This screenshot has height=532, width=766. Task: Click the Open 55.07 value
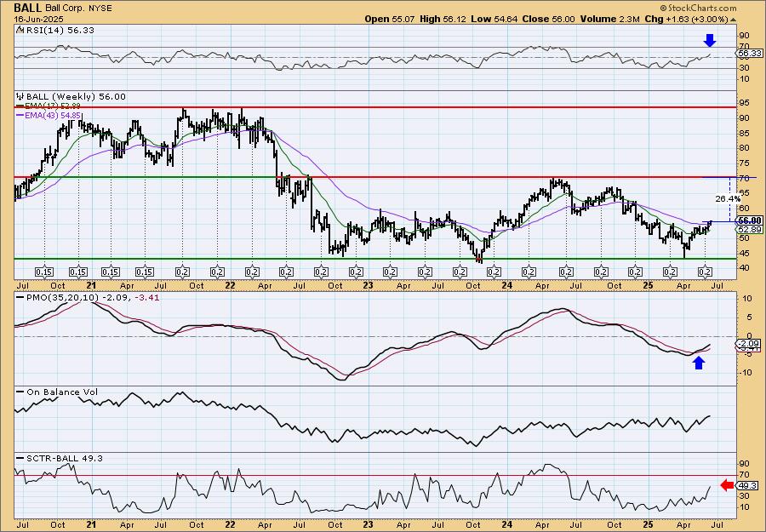(x=391, y=19)
